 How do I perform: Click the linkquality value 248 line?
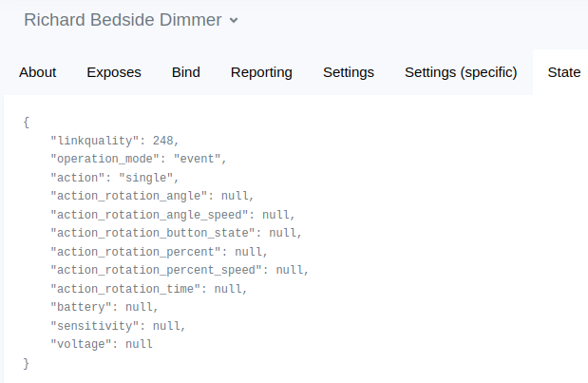(114, 141)
